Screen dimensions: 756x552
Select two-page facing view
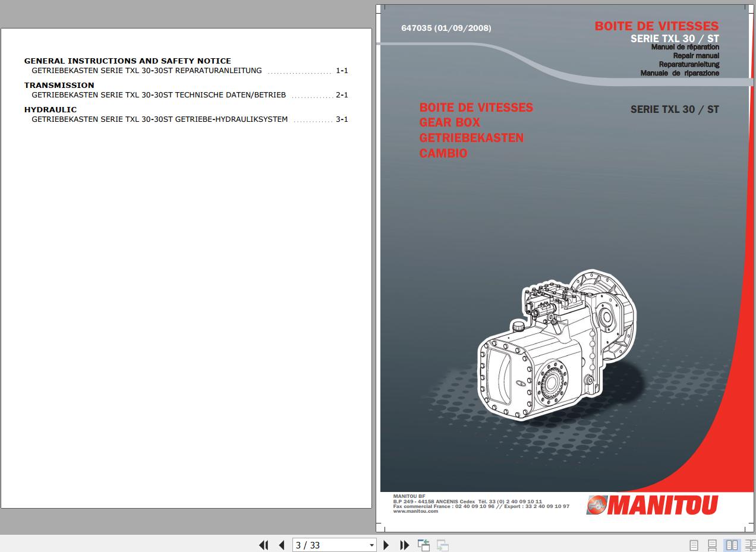tap(732, 545)
